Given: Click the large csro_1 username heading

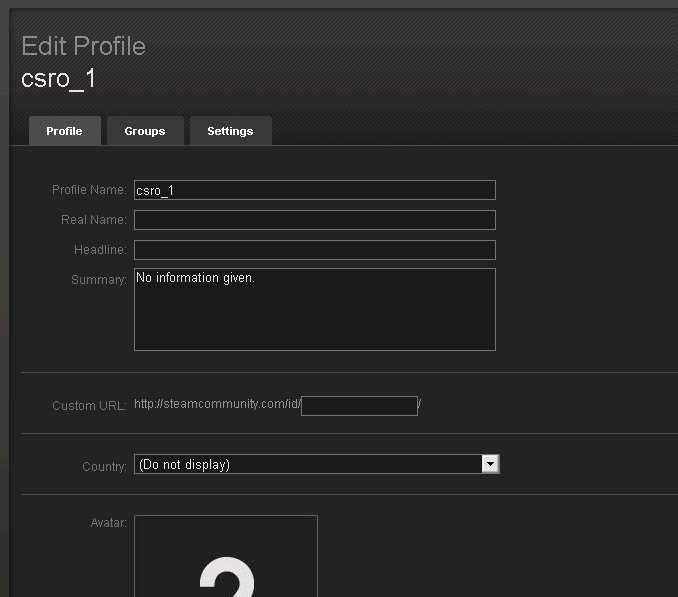Looking at the screenshot, I should [58, 79].
